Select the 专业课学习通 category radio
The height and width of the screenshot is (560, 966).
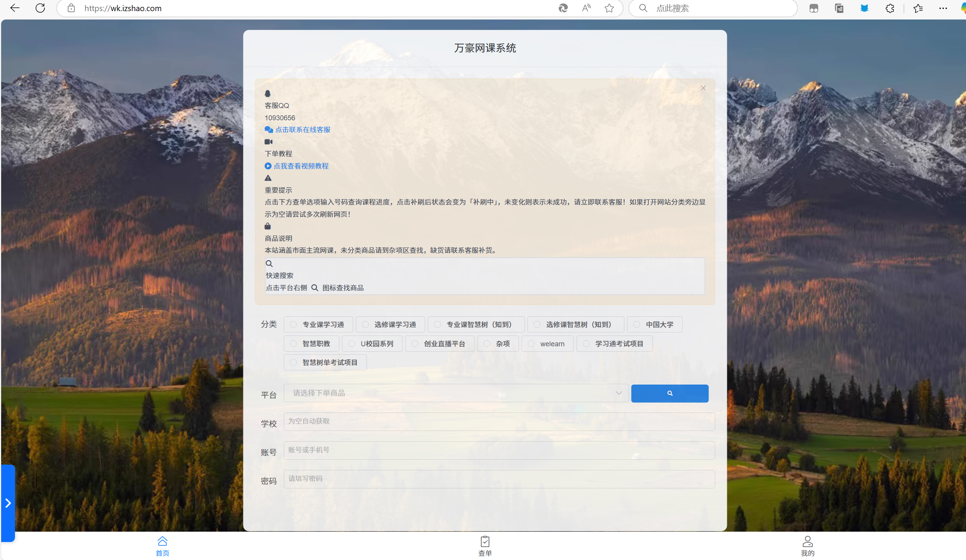(294, 325)
